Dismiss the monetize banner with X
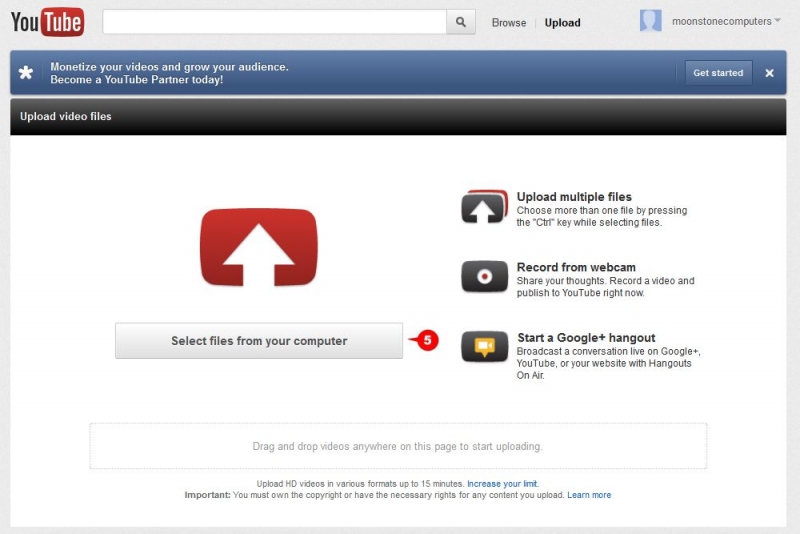 769,73
